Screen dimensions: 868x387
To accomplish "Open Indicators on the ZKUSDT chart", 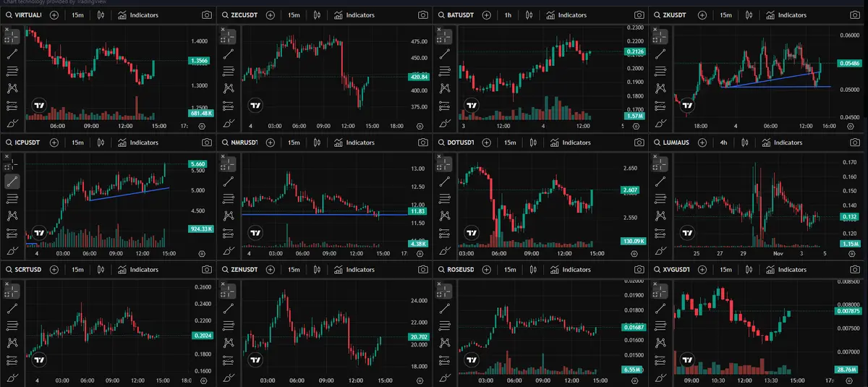I will 787,14.
